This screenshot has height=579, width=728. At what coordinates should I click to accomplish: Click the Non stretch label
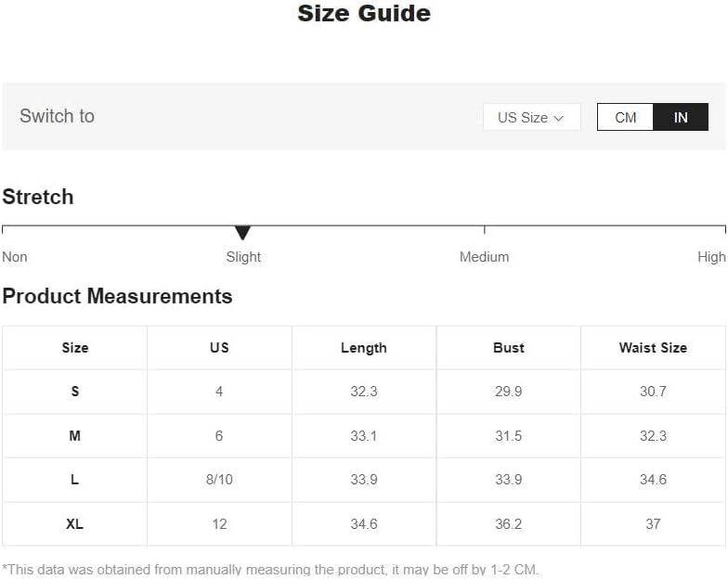click(x=15, y=257)
